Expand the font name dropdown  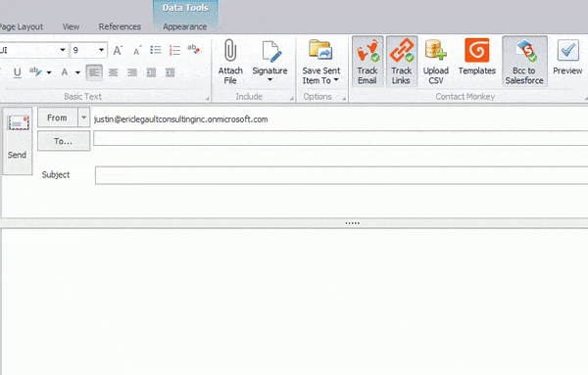[x=63, y=50]
